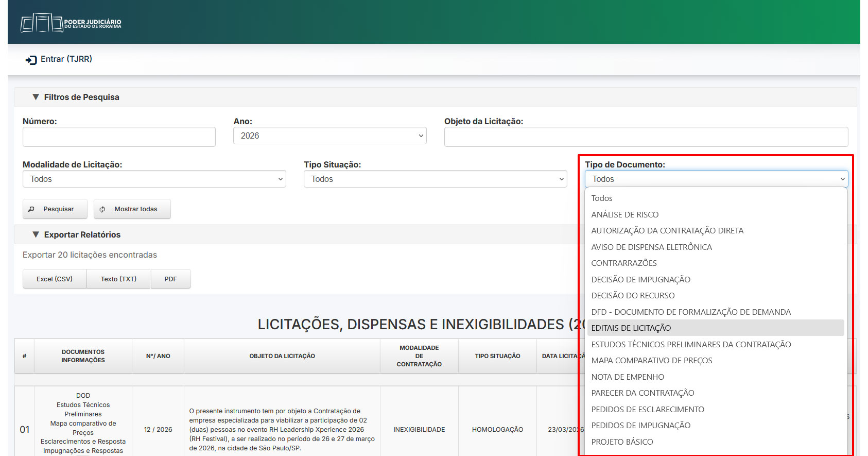Viewport: 868px width, 456px height.
Task: Export results as Texto (TXT)
Action: (118, 279)
